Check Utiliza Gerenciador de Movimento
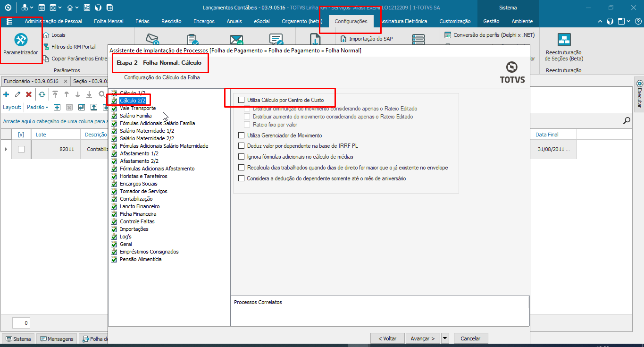The image size is (644, 347). coord(242,135)
